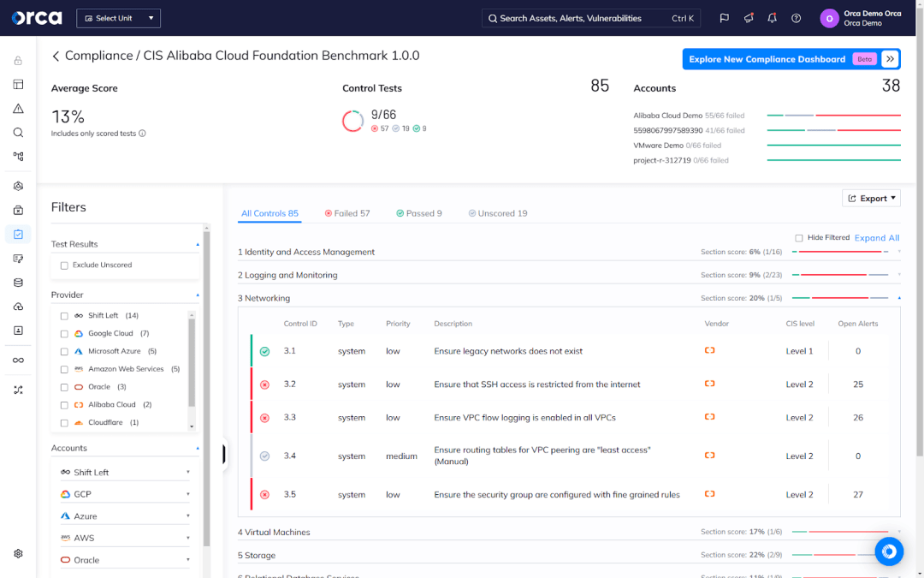Open the cloud upload icon in sidebar
This screenshot has width=924, height=578.
coord(18,307)
